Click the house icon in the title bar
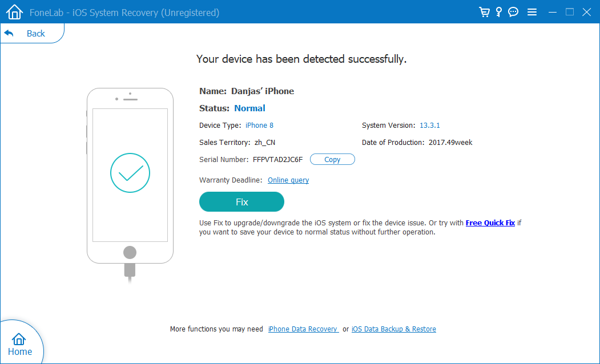This screenshot has width=600, height=364. pyautogui.click(x=14, y=12)
